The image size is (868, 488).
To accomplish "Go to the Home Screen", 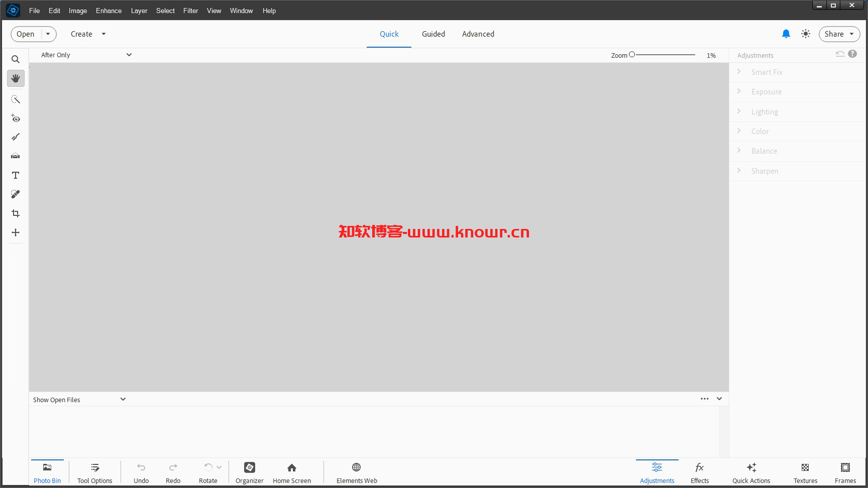I will [x=292, y=473].
